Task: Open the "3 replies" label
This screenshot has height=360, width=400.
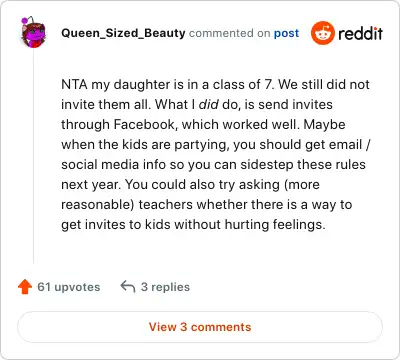Action: (165, 287)
